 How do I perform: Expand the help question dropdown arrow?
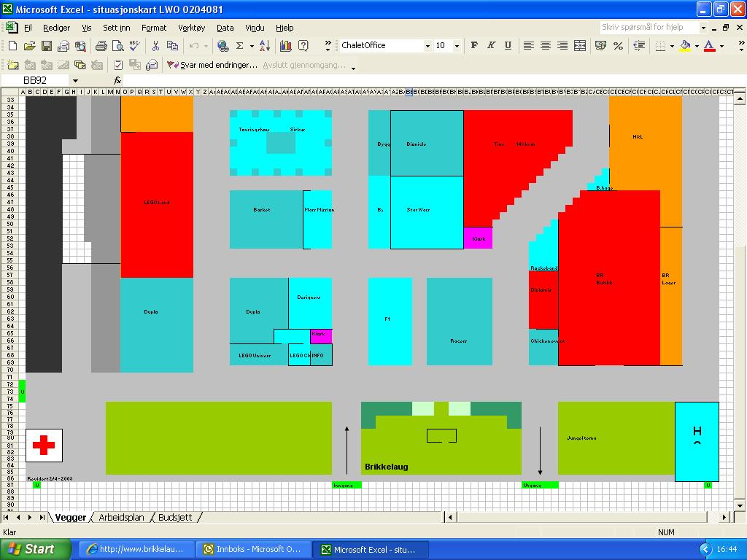pos(703,28)
